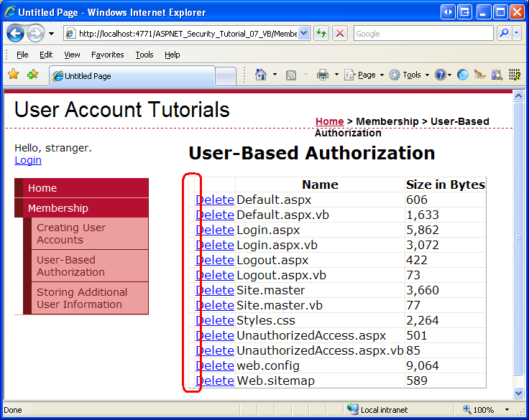Delete the Site.master file
This screenshot has width=529, height=420.
coord(215,290)
